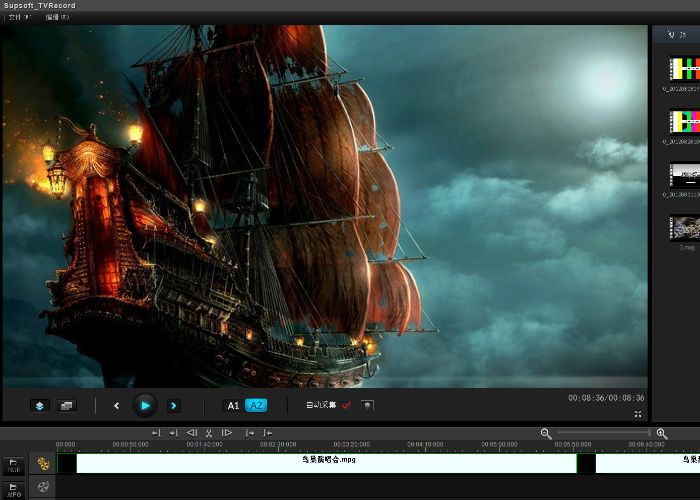Step back to previous frame
Image resolution: width=700 pixels, height=500 pixels.
(117, 406)
